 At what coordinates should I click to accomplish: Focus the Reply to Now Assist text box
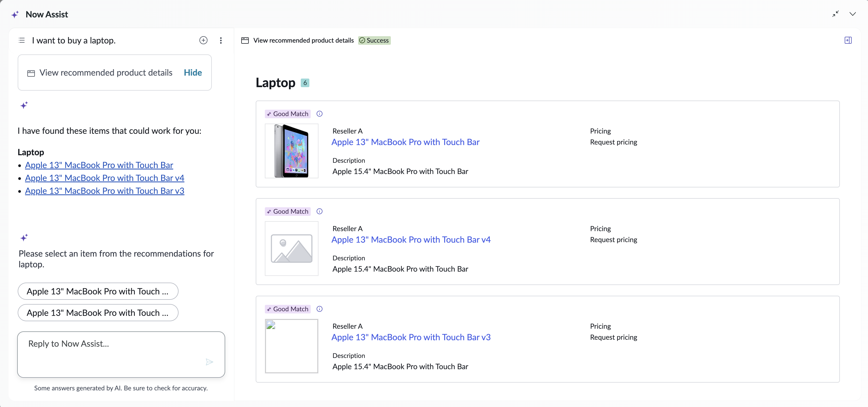click(x=121, y=354)
